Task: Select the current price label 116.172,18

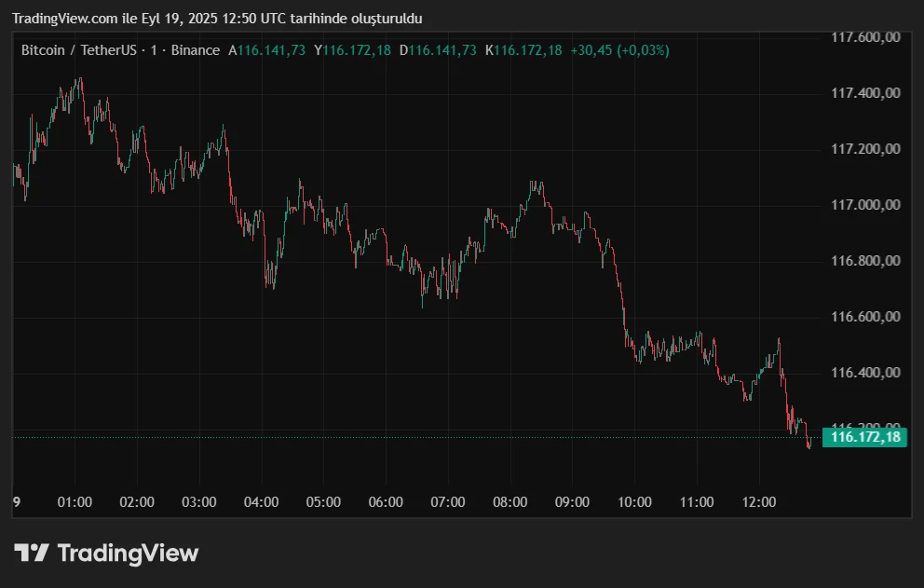Action: [864, 437]
